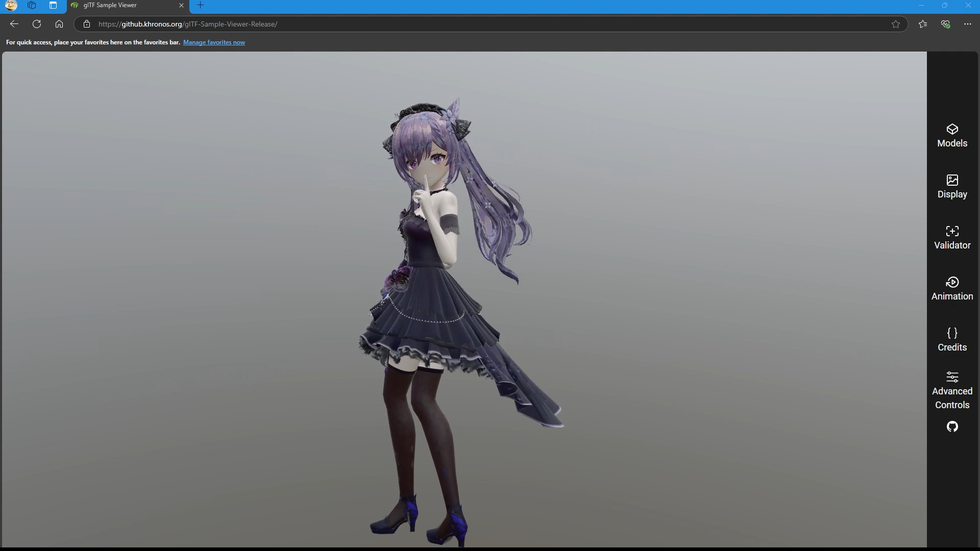This screenshot has width=980, height=551.
Task: Open browser Settings and more menu
Action: pos(967,24)
